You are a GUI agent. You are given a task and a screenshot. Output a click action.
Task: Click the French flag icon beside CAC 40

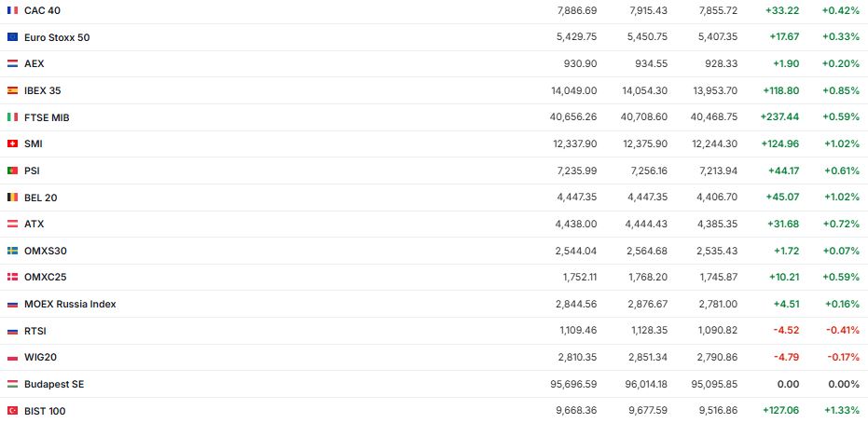[x=12, y=10]
